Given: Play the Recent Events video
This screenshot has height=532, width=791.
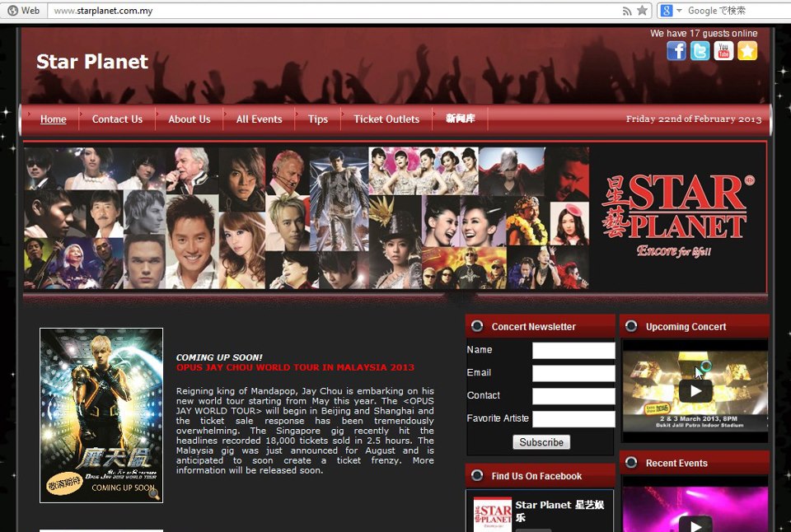Looking at the screenshot, I should point(695,525).
